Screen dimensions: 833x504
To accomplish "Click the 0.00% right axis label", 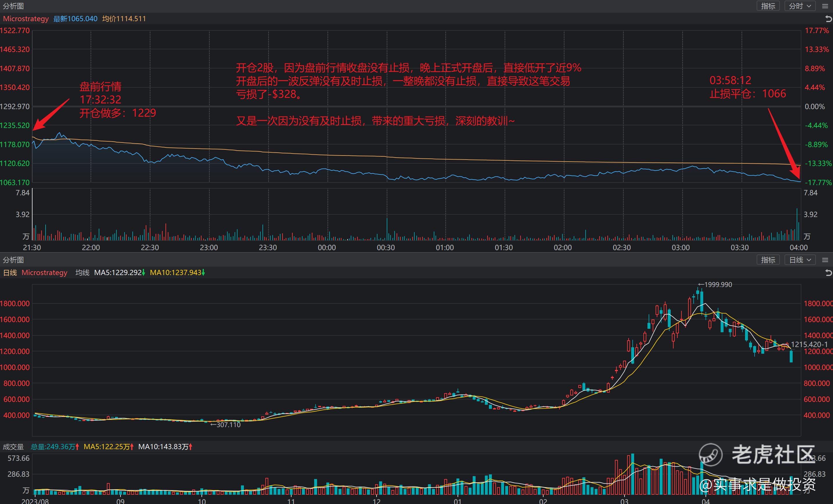I will coord(815,106).
